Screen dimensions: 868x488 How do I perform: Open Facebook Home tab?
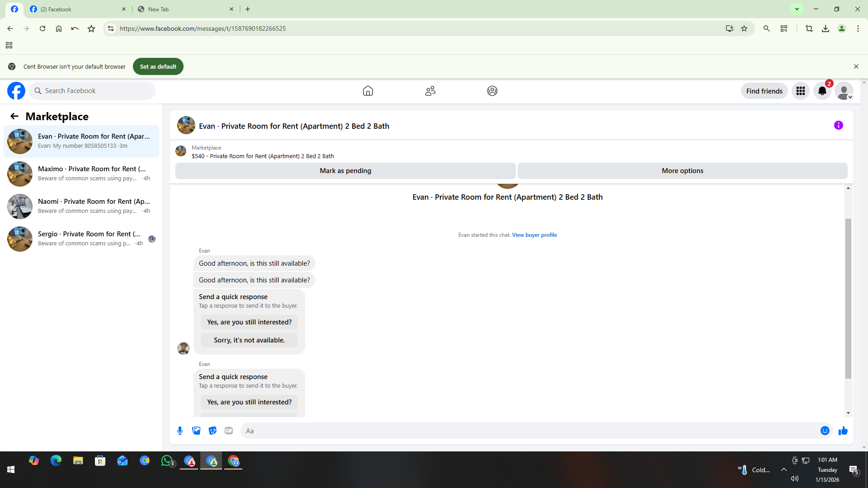[368, 91]
